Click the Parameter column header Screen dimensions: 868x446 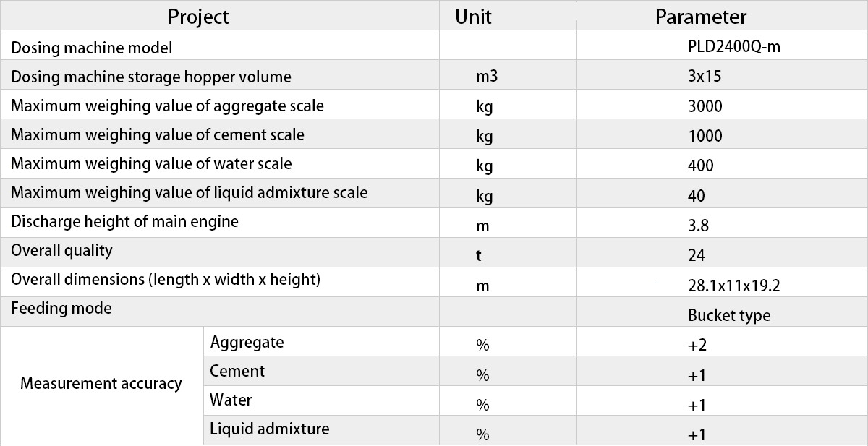pos(701,17)
